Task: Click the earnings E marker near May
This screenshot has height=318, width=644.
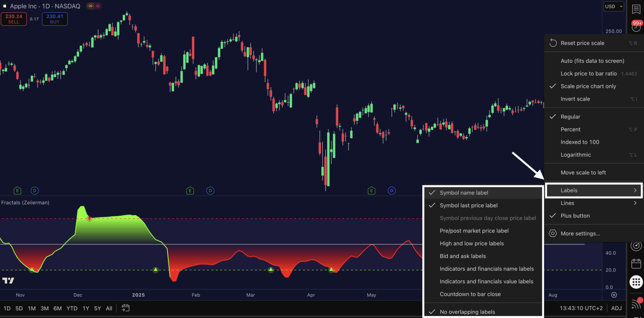Action: (371, 191)
